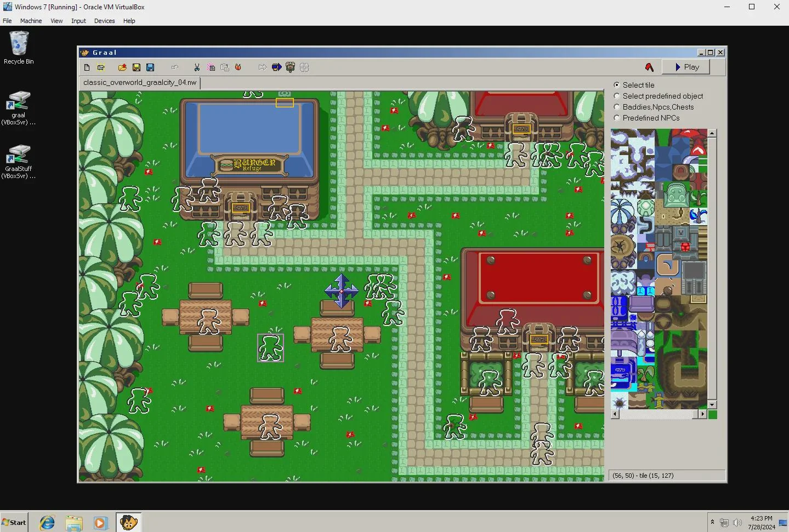The height and width of the screenshot is (532, 789).
Task: Pick the green armos statue tile in tileset
Action: point(676,194)
